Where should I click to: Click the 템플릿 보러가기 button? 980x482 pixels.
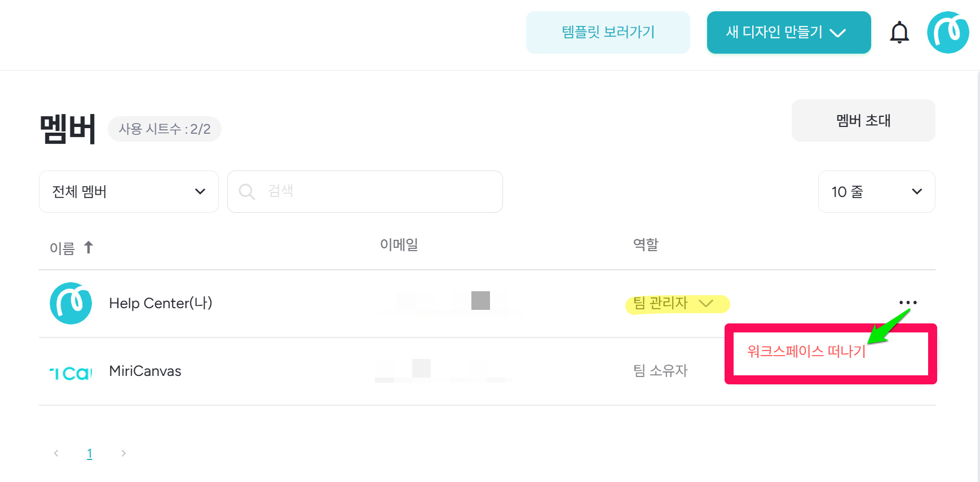[608, 32]
